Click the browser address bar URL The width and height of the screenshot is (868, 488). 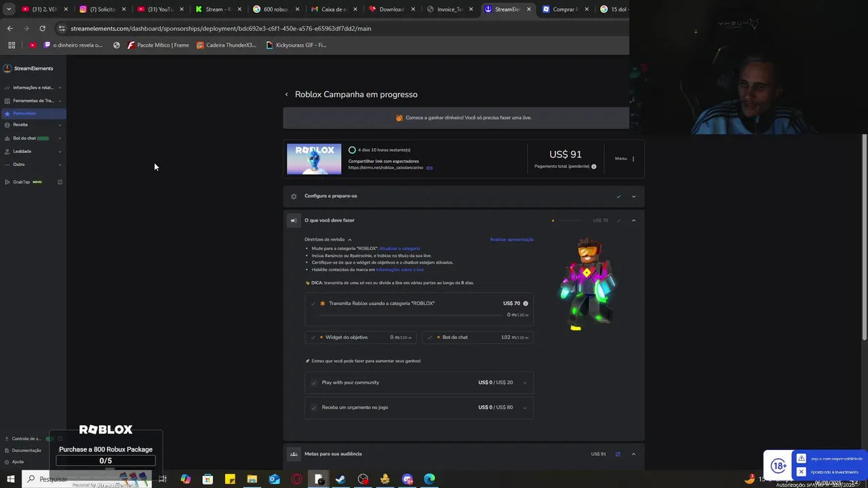tap(221, 28)
